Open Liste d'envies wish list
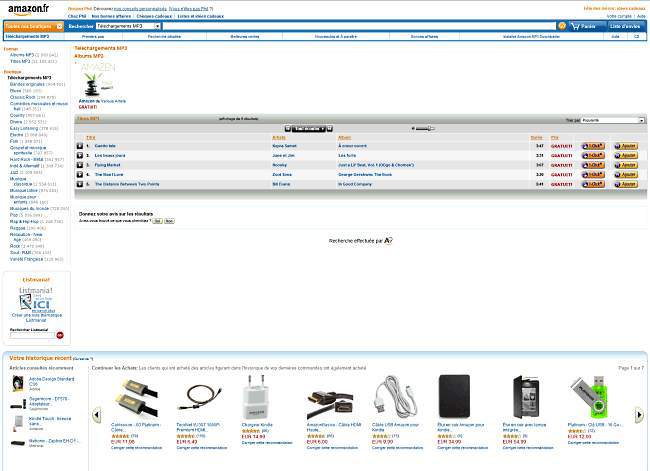 tap(625, 26)
